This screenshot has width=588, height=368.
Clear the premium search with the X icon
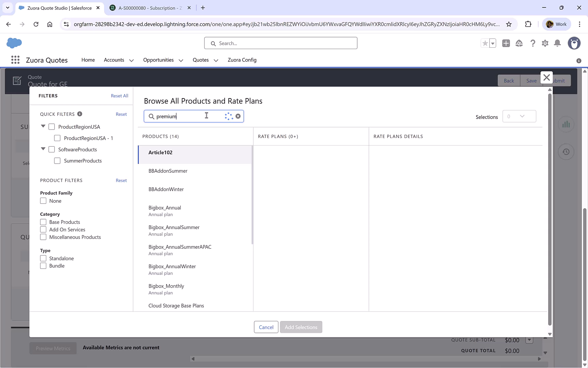coord(238,116)
